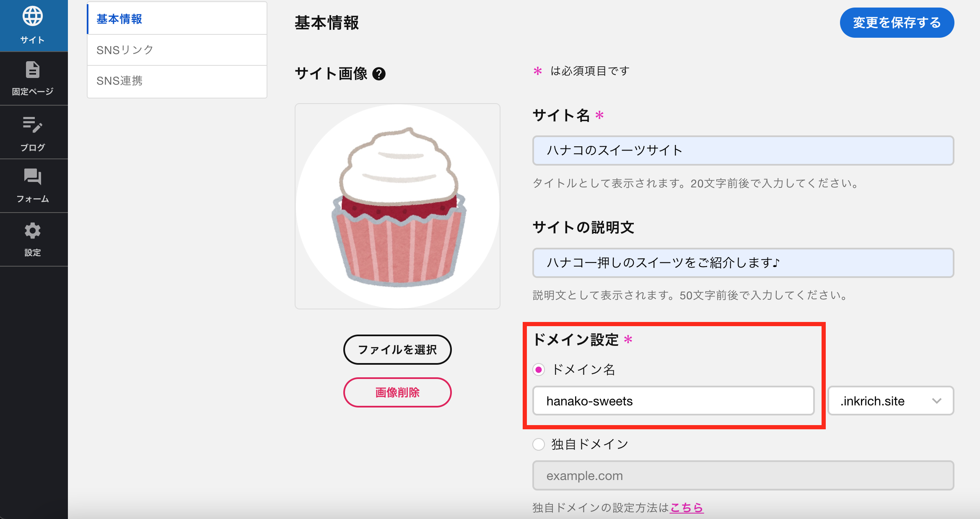
Task: Click the サイト名 input field
Action: (x=743, y=150)
